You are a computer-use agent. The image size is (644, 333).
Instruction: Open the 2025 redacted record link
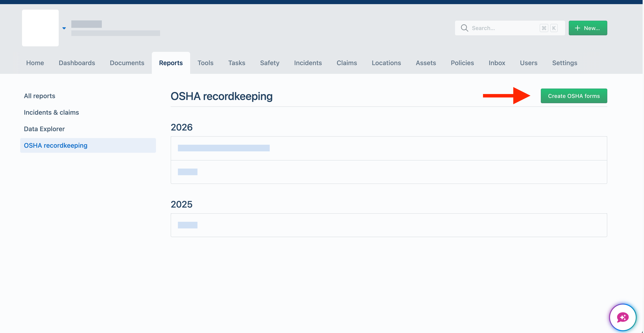click(188, 225)
